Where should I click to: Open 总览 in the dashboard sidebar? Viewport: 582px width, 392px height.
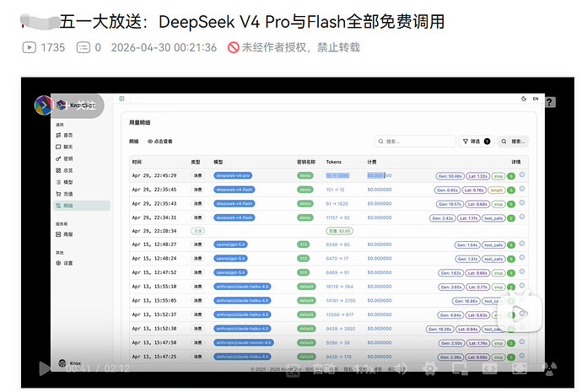click(65, 170)
